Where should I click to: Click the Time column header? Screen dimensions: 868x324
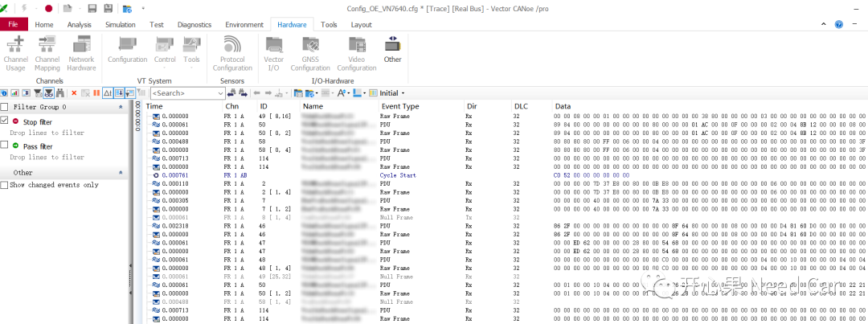click(154, 106)
